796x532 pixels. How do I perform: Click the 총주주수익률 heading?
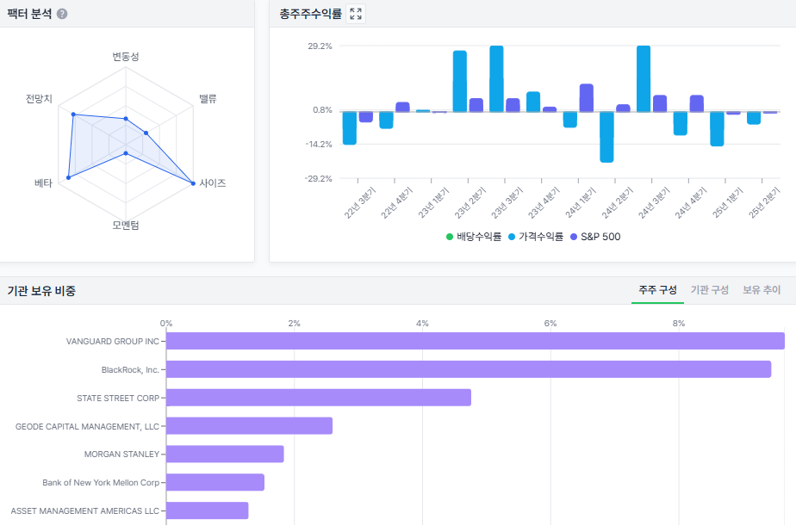pyautogui.click(x=311, y=14)
